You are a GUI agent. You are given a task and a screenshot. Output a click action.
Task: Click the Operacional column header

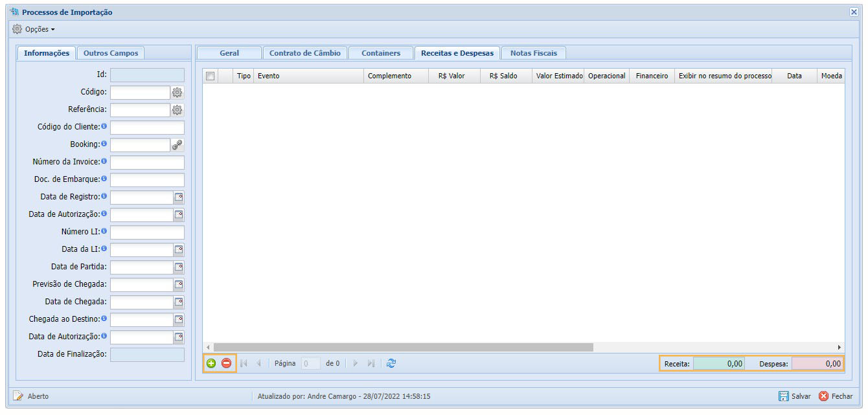click(607, 76)
